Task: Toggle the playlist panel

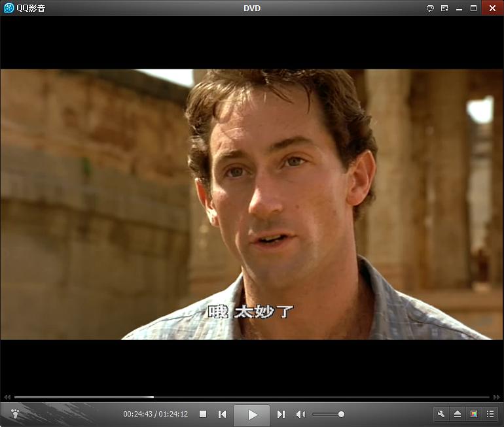Action: (x=490, y=414)
